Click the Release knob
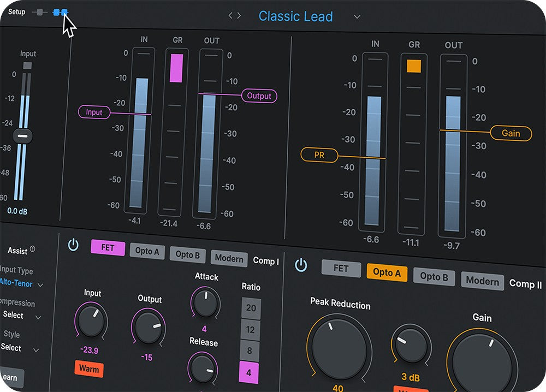Screen dimensions: 546x392 pos(203,369)
